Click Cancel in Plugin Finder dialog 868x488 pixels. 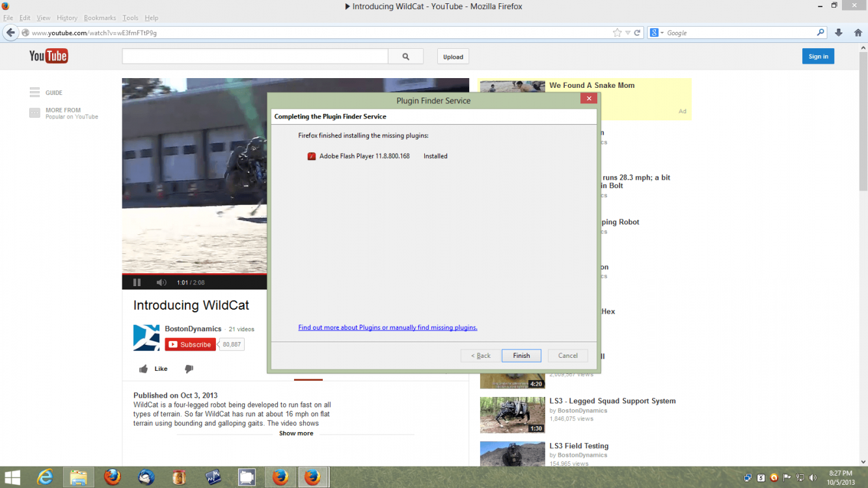click(x=568, y=355)
